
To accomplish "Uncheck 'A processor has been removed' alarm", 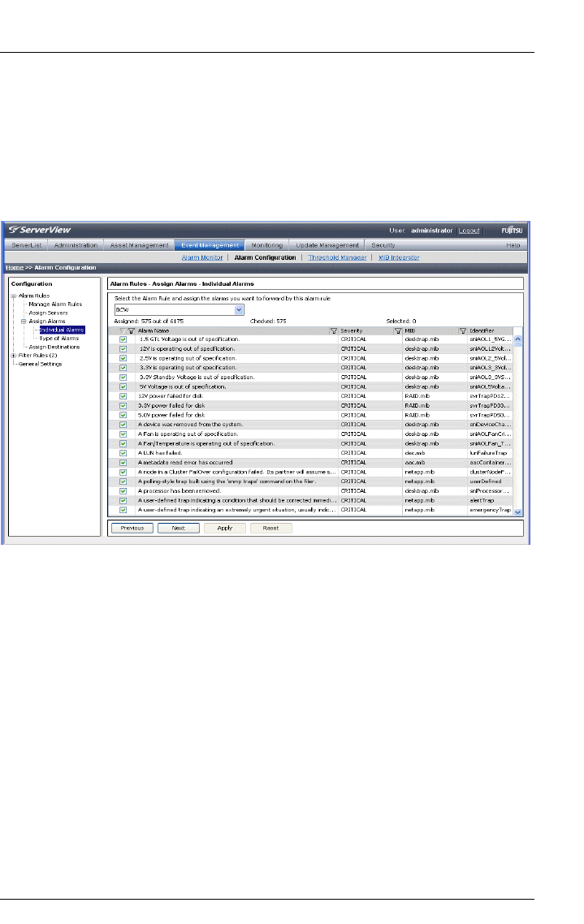I will [x=123, y=491].
